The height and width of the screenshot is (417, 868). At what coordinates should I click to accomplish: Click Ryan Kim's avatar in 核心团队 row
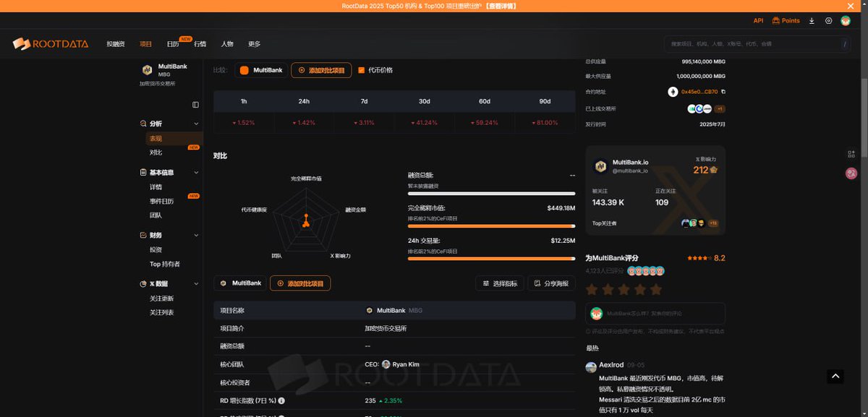(386, 364)
